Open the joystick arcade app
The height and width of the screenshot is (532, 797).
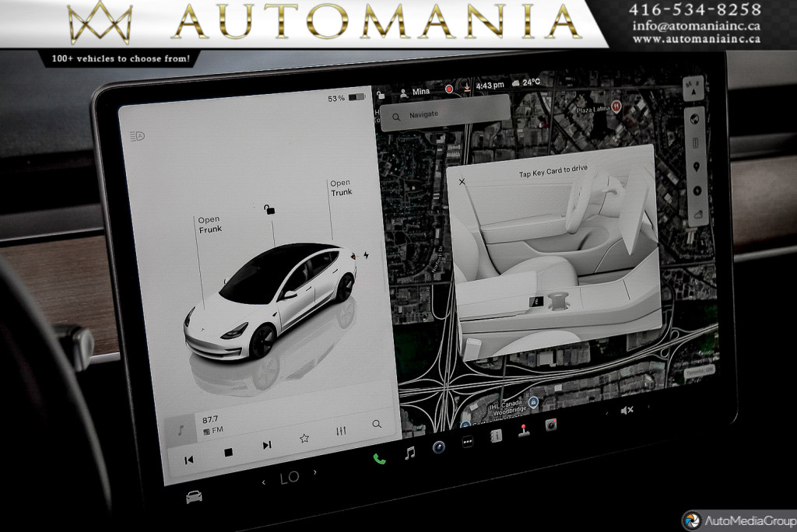coord(524,430)
